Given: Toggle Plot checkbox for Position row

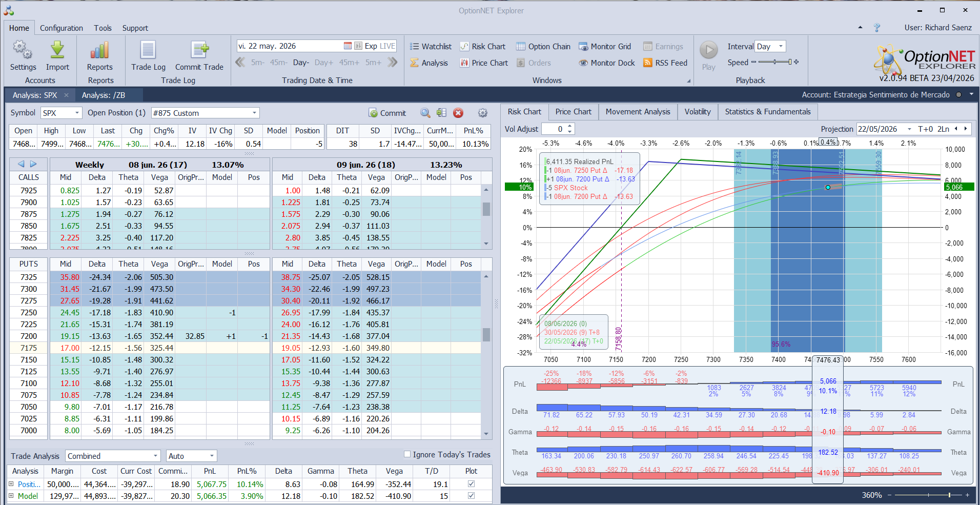Looking at the screenshot, I should coord(471,483).
